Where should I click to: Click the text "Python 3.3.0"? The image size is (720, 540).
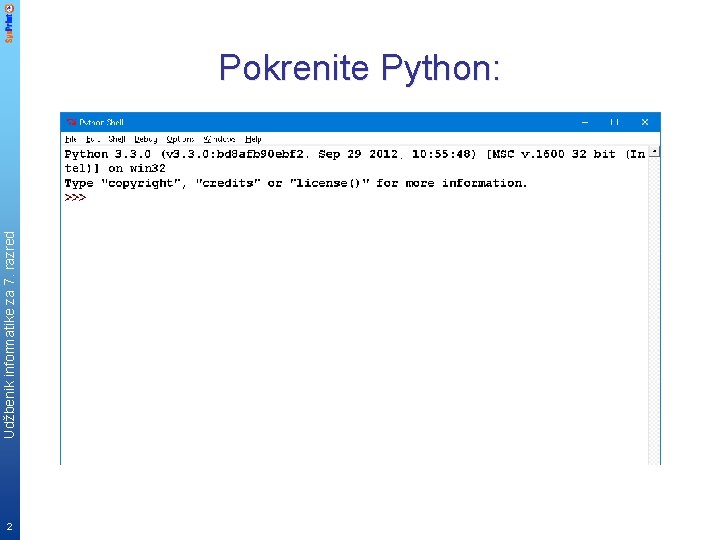[x=107, y=154]
